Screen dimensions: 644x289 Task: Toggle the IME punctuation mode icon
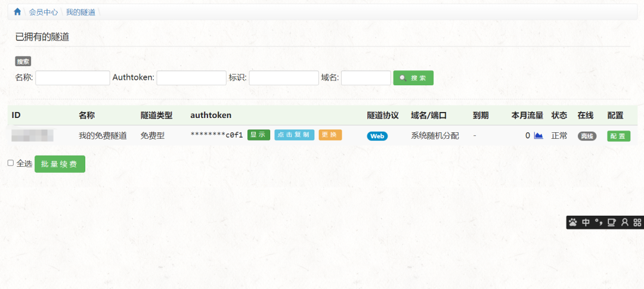tap(599, 222)
